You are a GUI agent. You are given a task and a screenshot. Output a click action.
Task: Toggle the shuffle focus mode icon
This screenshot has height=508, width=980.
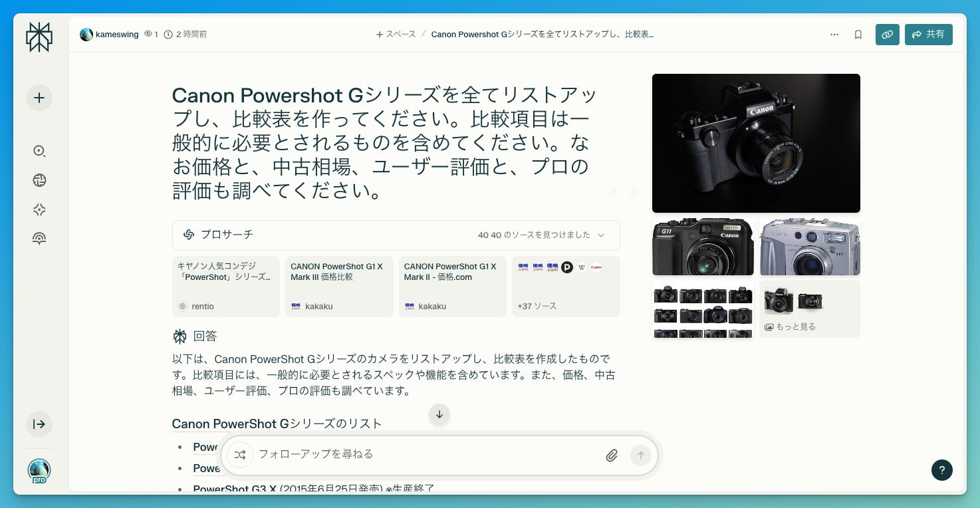(x=240, y=455)
